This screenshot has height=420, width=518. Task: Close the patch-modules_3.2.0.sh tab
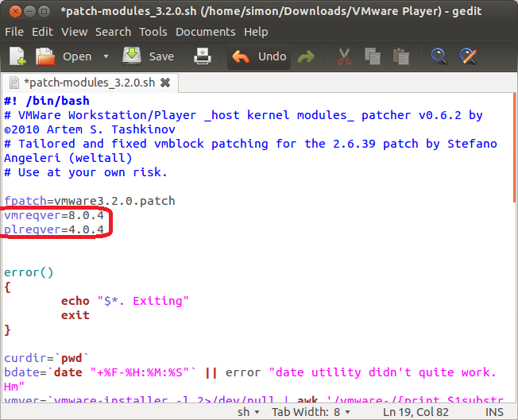pyautogui.click(x=165, y=83)
